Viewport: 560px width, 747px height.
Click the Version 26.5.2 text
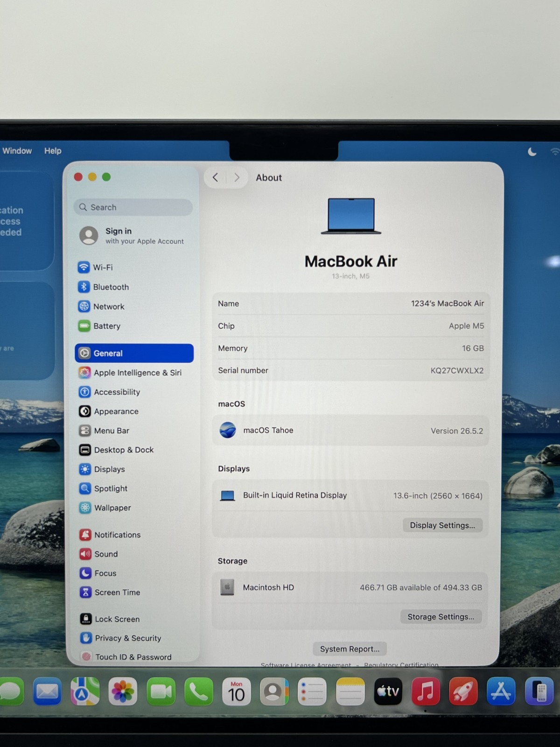coord(457,431)
